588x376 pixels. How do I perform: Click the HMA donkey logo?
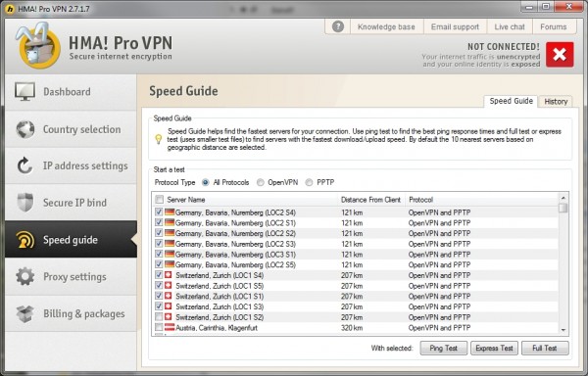click(x=37, y=45)
